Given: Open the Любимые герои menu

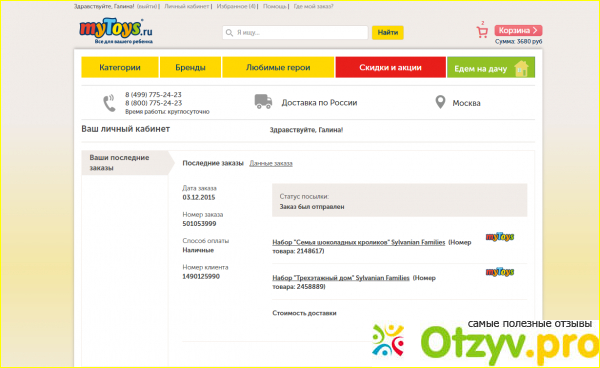Looking at the screenshot, I should click(x=278, y=67).
